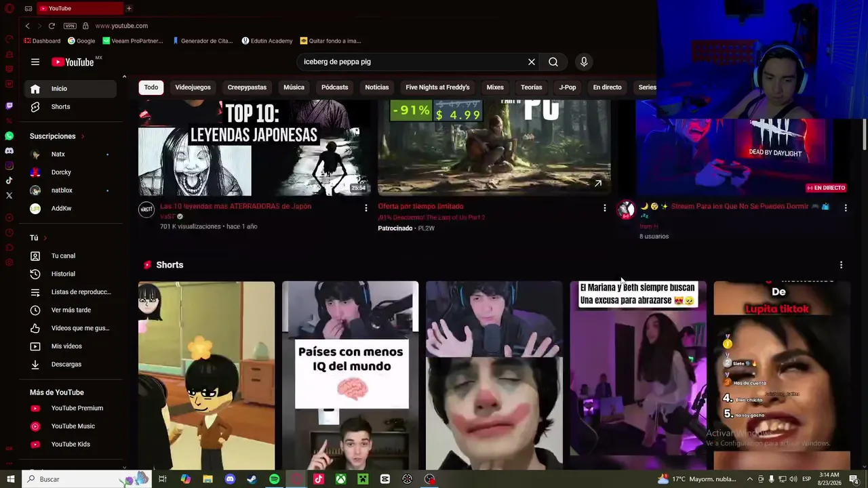Open options menu for the live stream
868x488 pixels.
[x=846, y=208]
